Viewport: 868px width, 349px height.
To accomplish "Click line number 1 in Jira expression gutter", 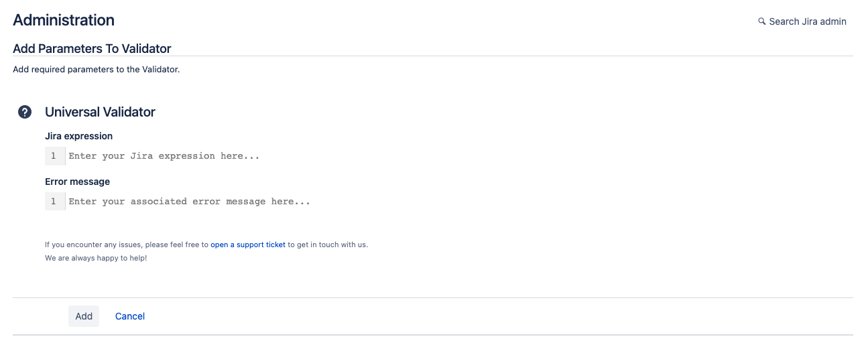I will point(54,156).
